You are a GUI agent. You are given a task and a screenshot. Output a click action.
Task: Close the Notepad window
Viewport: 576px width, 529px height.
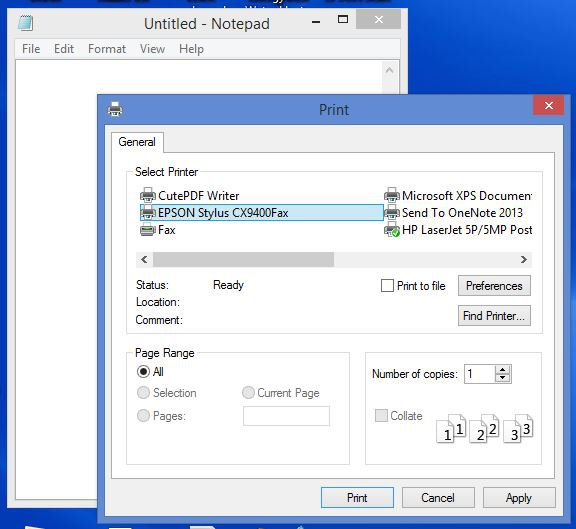(378, 19)
